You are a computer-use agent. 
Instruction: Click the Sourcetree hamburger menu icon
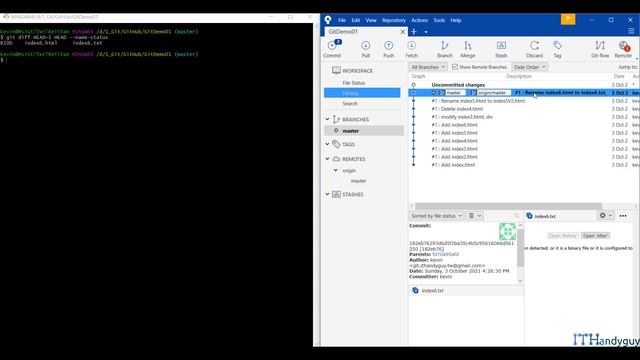(631, 31)
